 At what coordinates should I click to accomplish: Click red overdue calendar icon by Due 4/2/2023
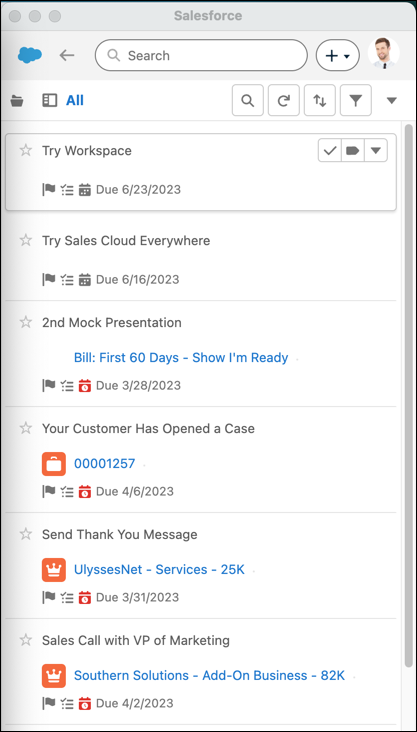pos(85,704)
